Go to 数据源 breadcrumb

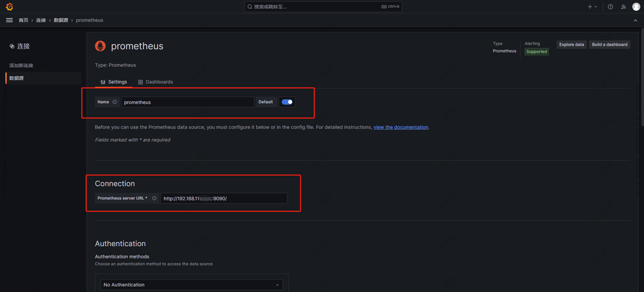(x=61, y=20)
